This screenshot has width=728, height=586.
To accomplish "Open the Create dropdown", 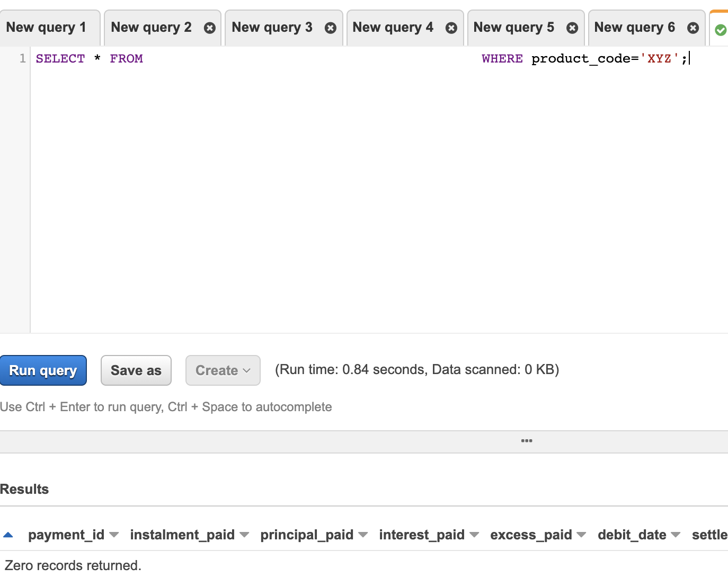I will pos(223,370).
